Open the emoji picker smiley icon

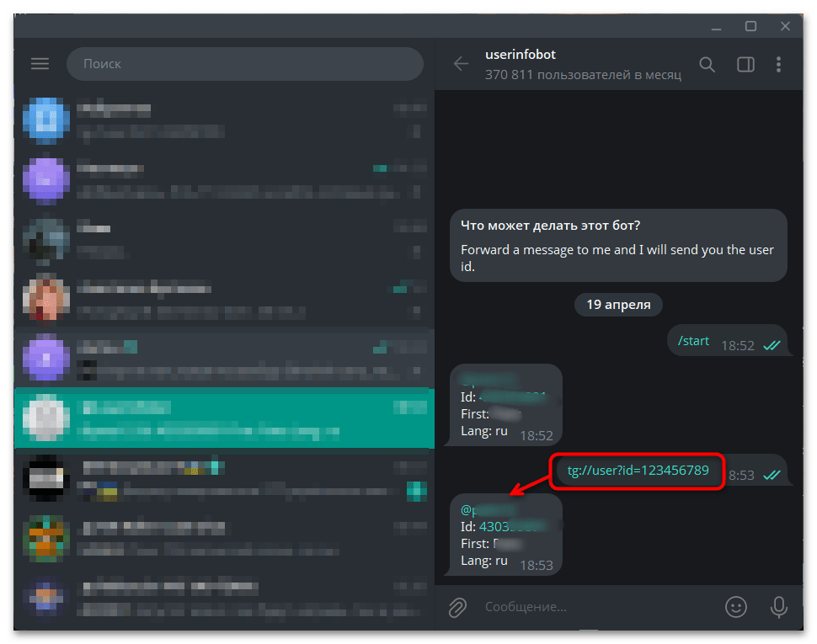click(735, 606)
